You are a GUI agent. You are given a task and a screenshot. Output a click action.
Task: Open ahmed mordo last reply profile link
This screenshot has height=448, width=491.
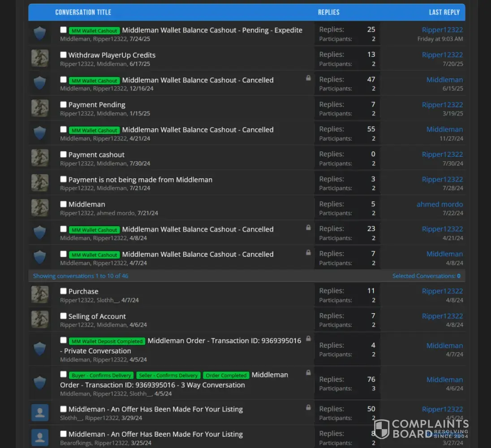point(439,204)
